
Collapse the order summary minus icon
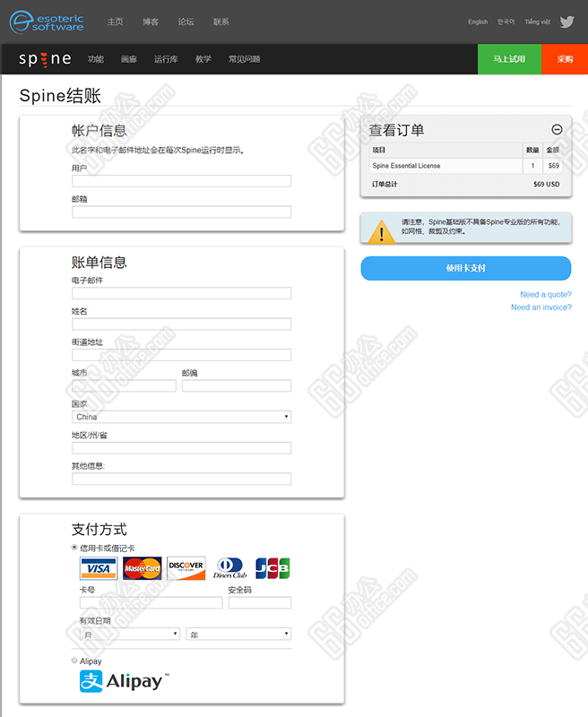(x=557, y=129)
